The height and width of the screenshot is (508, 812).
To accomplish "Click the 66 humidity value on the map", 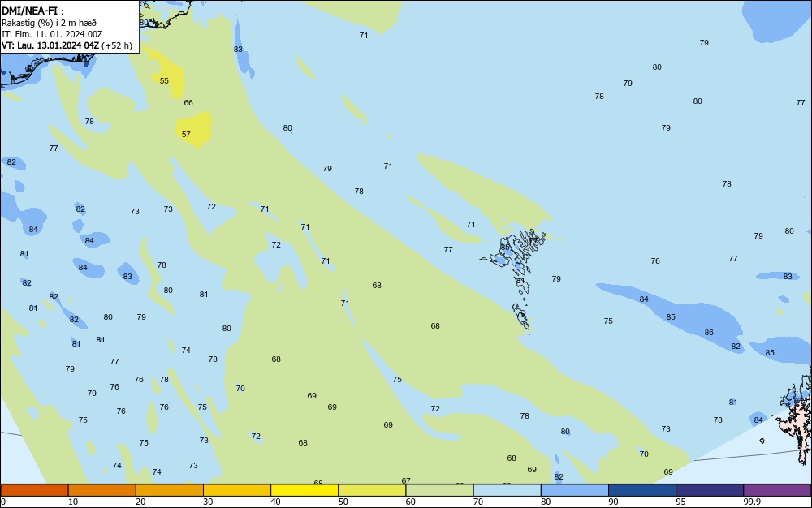I will [x=188, y=102].
